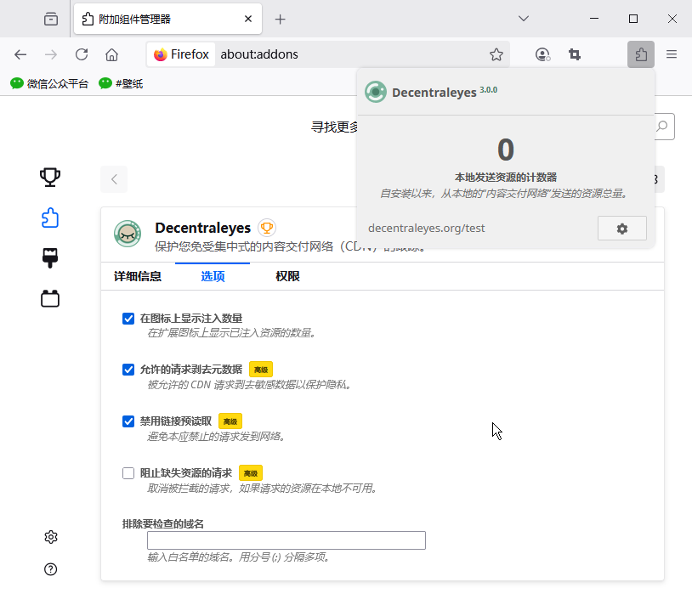Click the 本地发送资源的计数器 label
Viewport: 692px width, 616px height.
[506, 178]
